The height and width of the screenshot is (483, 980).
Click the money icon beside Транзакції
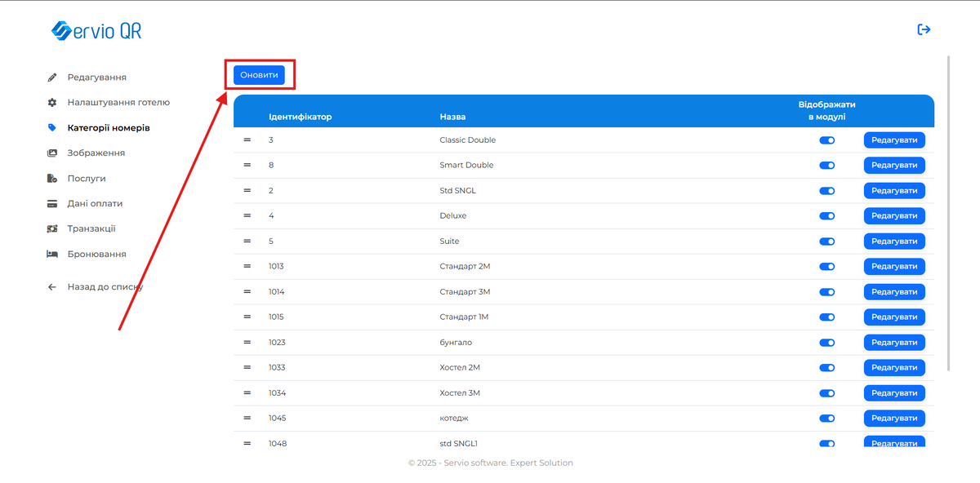[x=52, y=229]
